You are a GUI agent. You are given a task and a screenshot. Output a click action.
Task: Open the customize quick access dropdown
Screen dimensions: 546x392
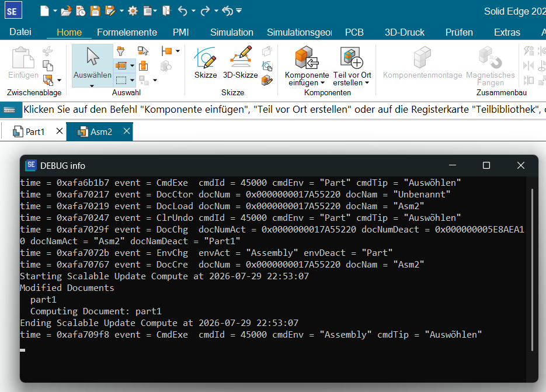click(239, 11)
